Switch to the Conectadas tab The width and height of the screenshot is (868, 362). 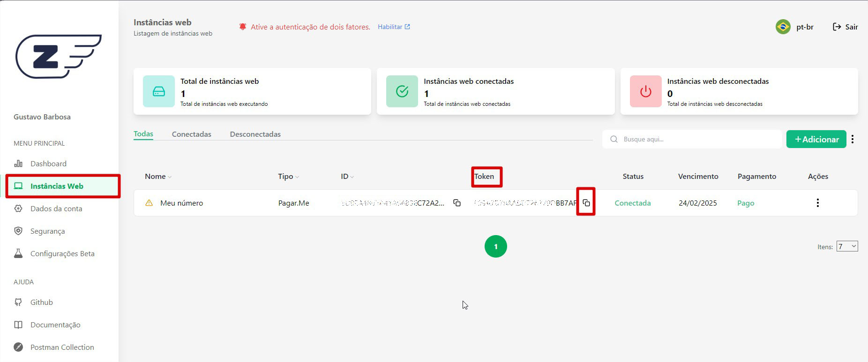pyautogui.click(x=192, y=134)
